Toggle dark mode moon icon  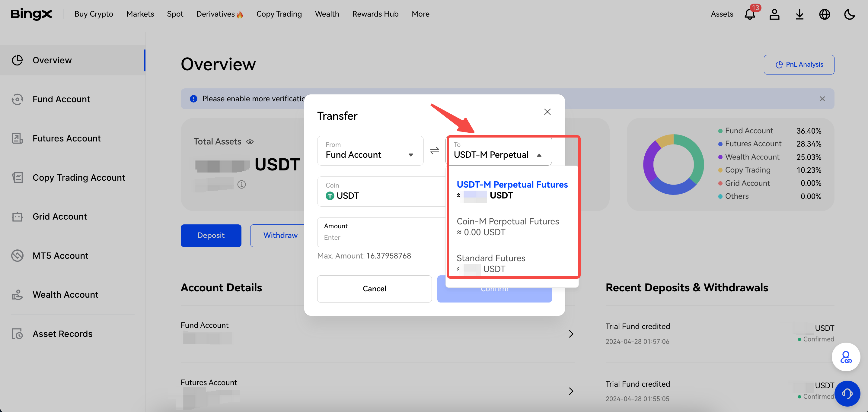pyautogui.click(x=850, y=14)
